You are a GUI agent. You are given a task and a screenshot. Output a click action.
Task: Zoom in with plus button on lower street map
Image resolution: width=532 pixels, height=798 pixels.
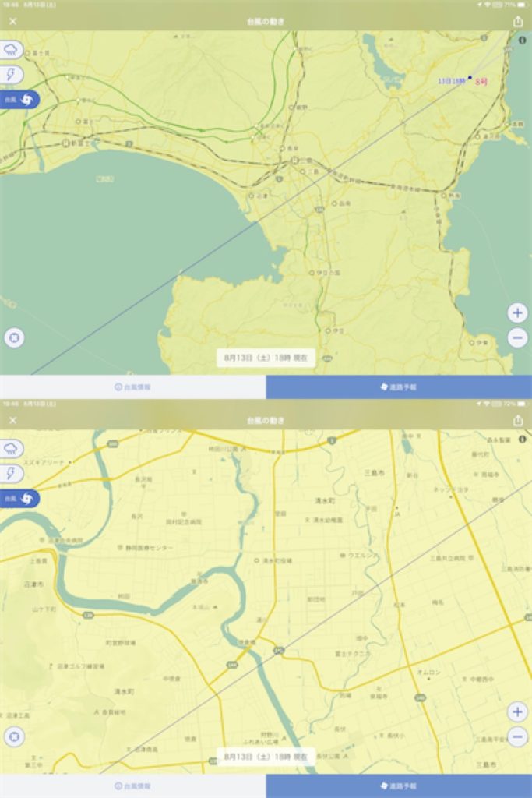tap(517, 711)
